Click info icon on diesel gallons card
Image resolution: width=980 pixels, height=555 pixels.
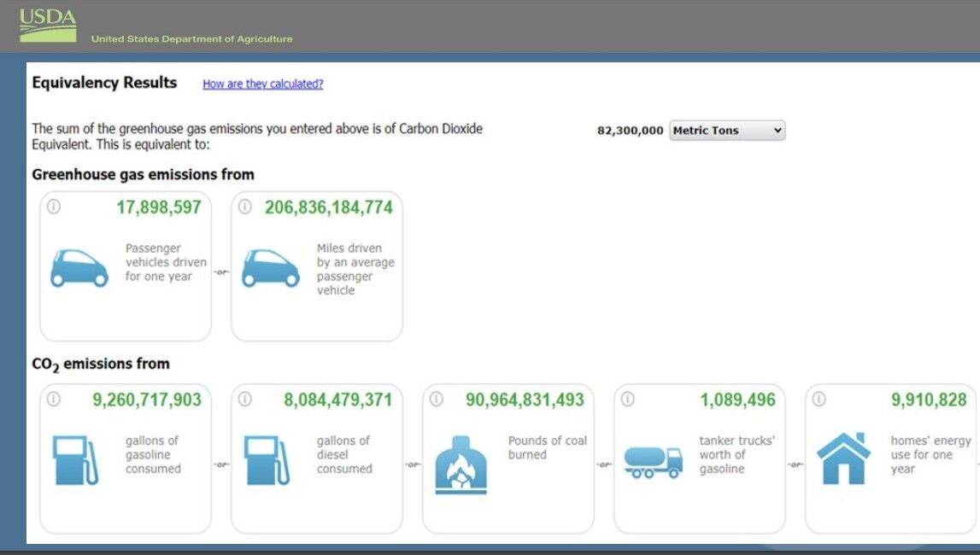[245, 399]
